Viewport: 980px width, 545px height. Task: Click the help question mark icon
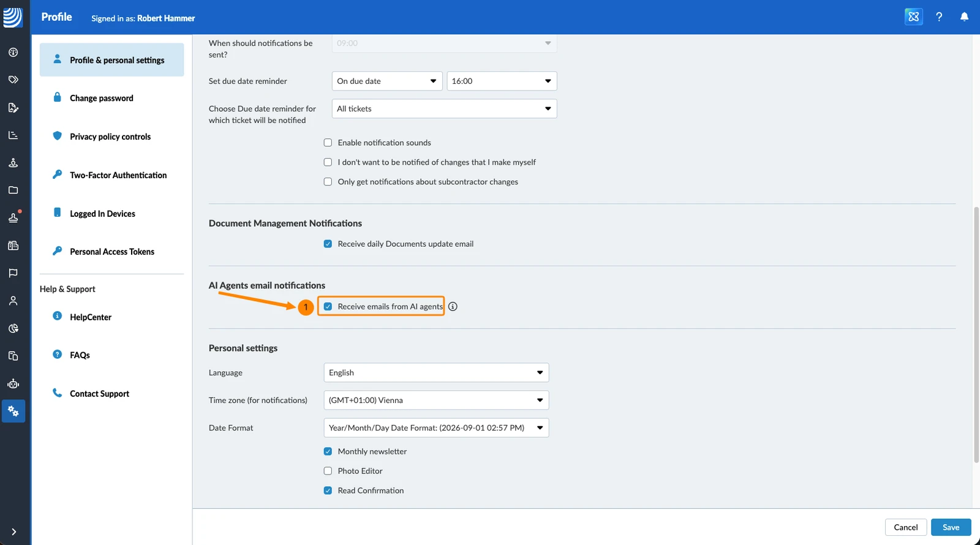(939, 17)
